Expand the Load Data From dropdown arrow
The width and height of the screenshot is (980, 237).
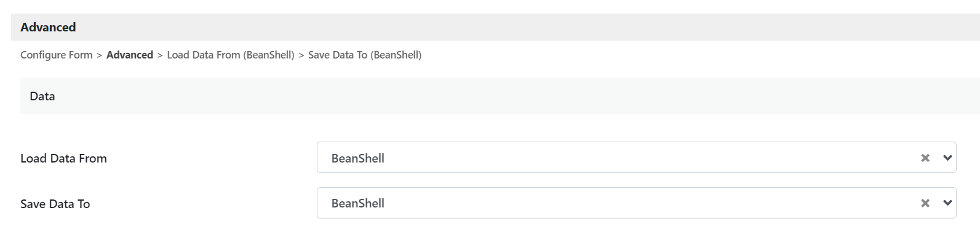click(x=947, y=158)
